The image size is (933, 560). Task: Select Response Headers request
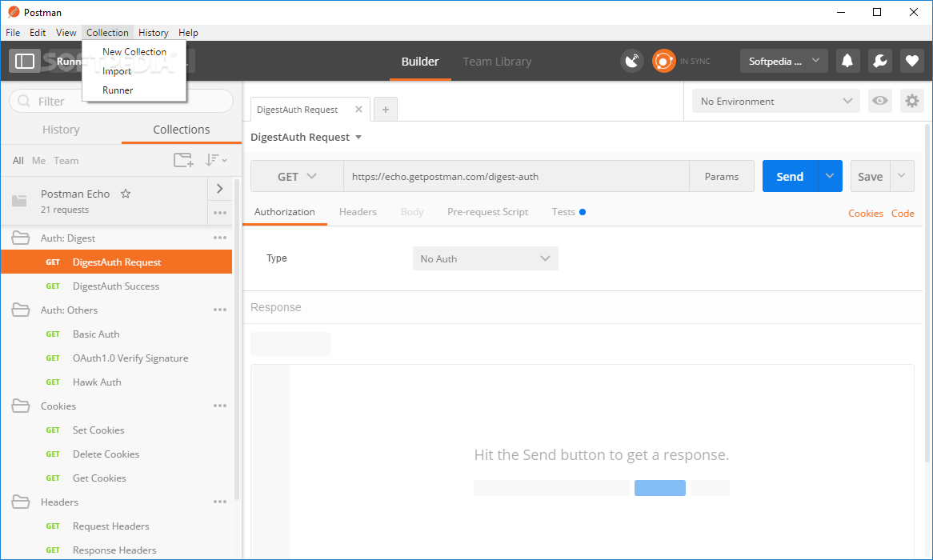coord(117,550)
